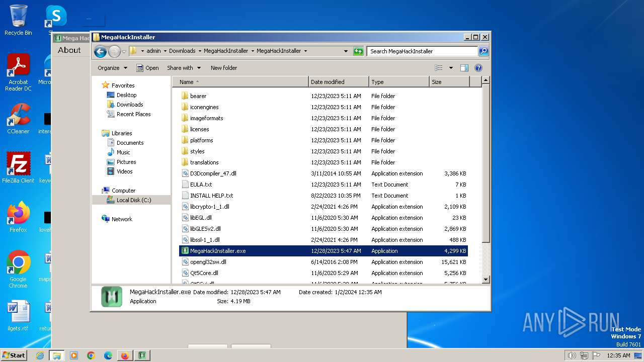
Task: Open address bar history dropdown
Action: click(346, 51)
